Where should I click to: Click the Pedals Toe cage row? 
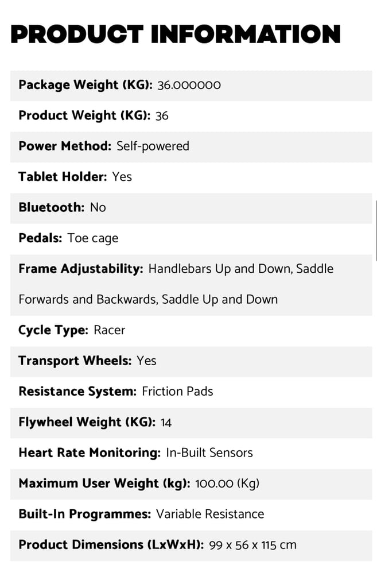pyautogui.click(x=191, y=239)
